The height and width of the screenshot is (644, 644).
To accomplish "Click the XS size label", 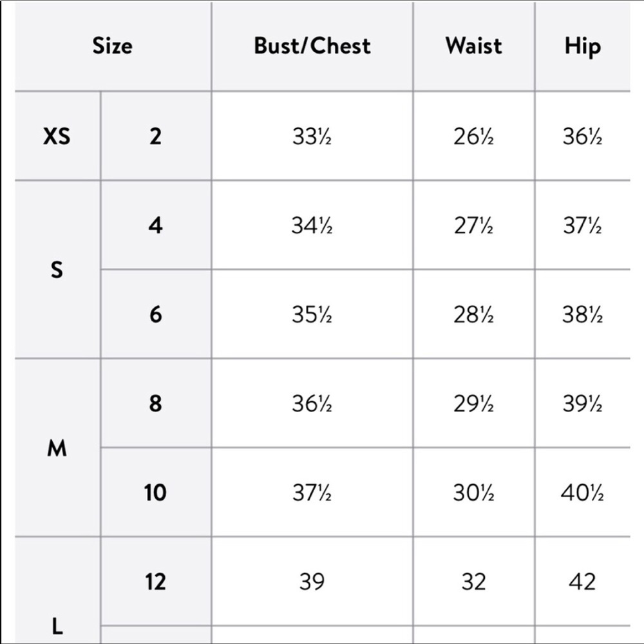I will click(x=57, y=136).
